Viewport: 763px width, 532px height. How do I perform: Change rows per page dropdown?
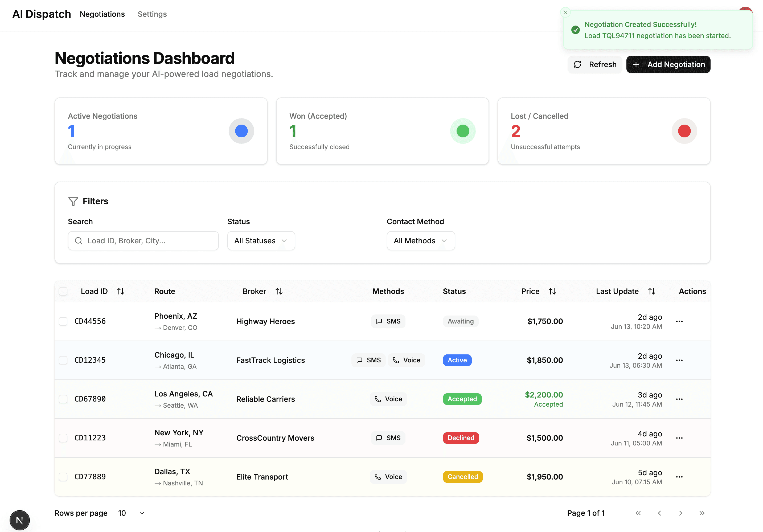pyautogui.click(x=132, y=513)
